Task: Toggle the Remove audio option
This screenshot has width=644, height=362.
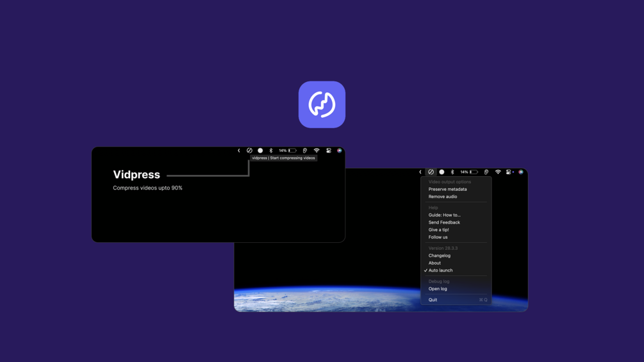Action: click(456, 197)
